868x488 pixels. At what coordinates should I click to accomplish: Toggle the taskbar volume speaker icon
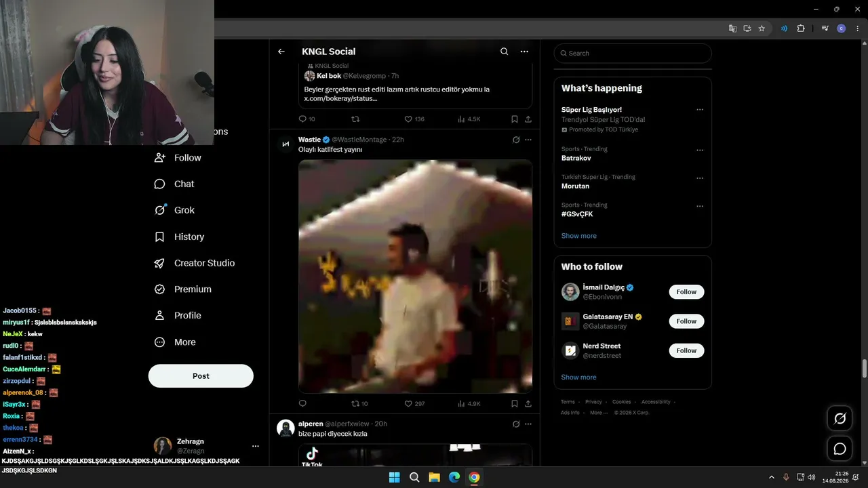tap(811, 477)
